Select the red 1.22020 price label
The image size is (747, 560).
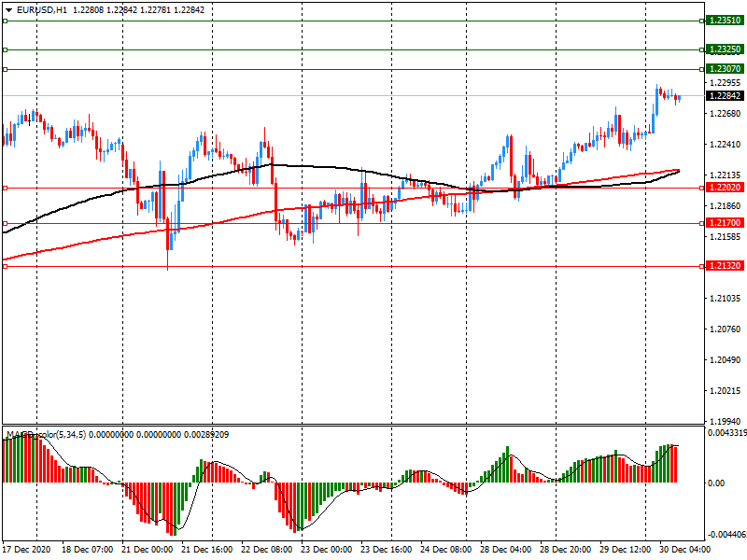click(x=725, y=188)
